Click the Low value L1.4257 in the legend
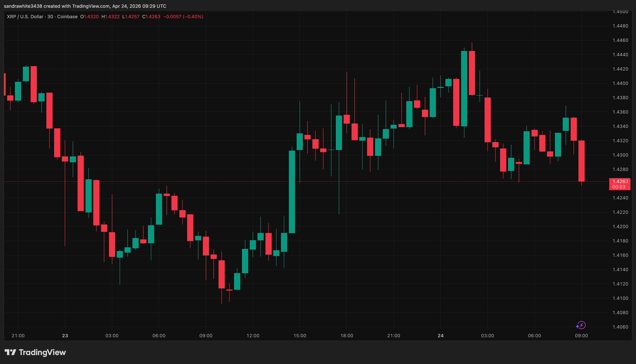This screenshot has height=364, width=636. coord(131,17)
